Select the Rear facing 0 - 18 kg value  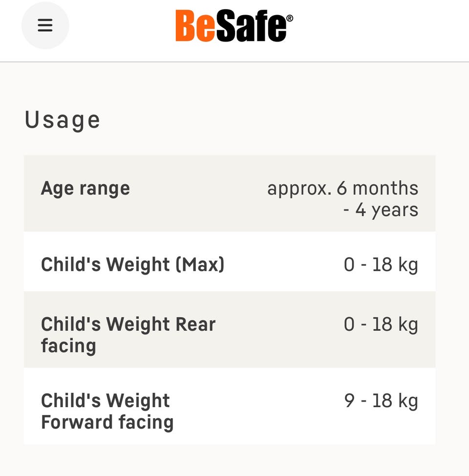click(381, 324)
